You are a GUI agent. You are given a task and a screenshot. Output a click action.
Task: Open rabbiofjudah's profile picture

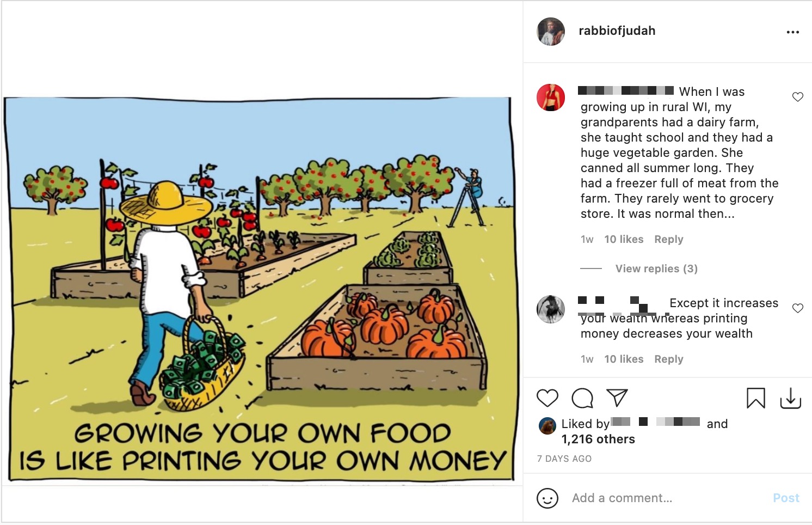tap(551, 31)
